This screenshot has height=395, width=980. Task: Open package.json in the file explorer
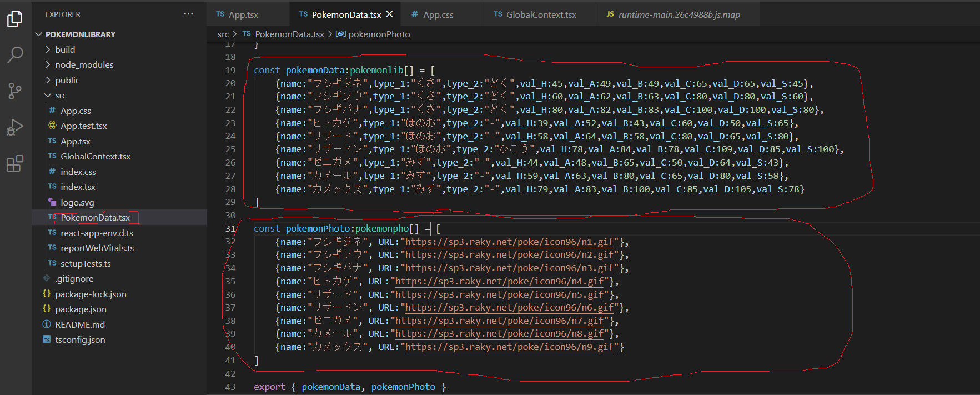pos(119,309)
